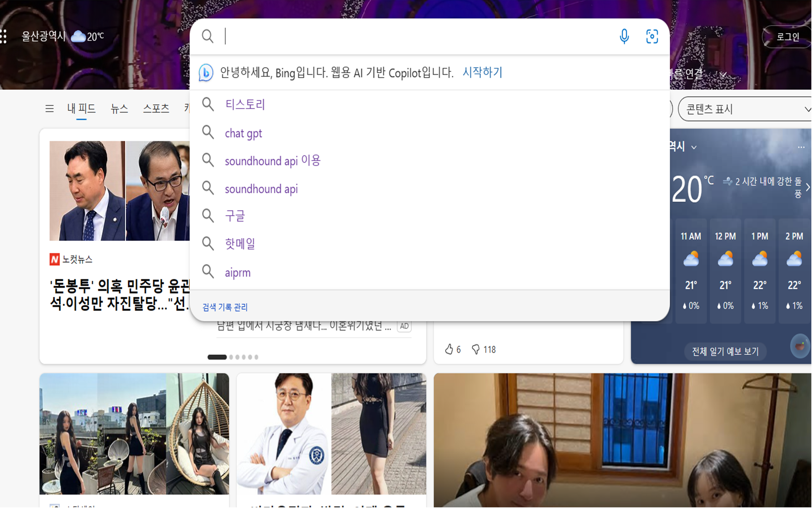Screen dimensions: 812x508
Task: Open visual search camera icon
Action: [652, 36]
